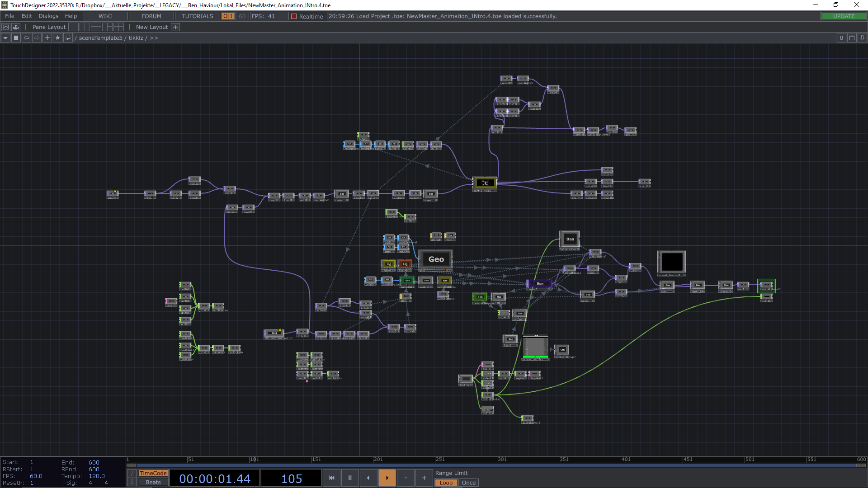868x488 pixels.
Task: Click the WIKI button
Action: pyautogui.click(x=105, y=16)
